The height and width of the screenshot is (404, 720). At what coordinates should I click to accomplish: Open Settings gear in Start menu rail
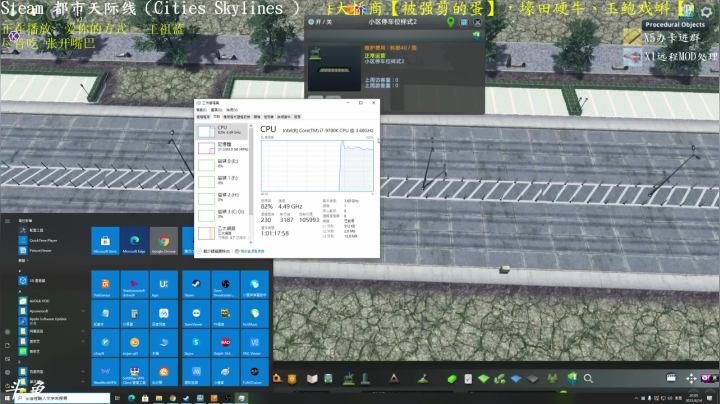[x=7, y=372]
